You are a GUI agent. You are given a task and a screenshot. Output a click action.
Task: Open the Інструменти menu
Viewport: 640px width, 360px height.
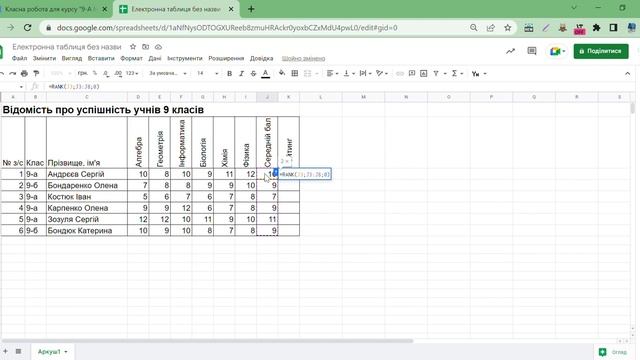(184, 58)
